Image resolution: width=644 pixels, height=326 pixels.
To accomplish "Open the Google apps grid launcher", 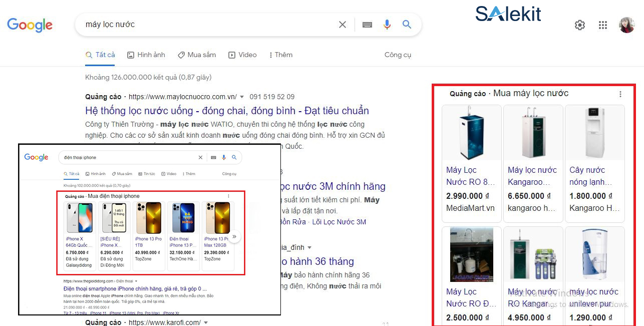I will point(602,24).
